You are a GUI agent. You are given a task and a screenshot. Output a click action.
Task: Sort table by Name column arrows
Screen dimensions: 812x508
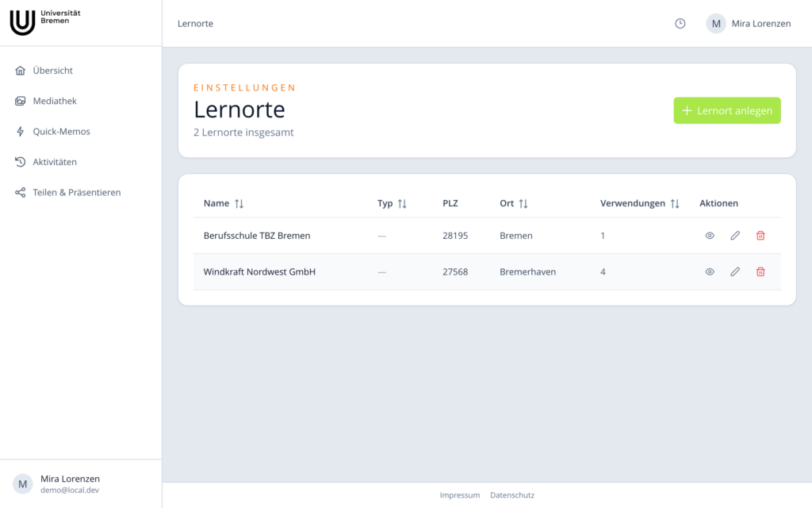point(239,204)
